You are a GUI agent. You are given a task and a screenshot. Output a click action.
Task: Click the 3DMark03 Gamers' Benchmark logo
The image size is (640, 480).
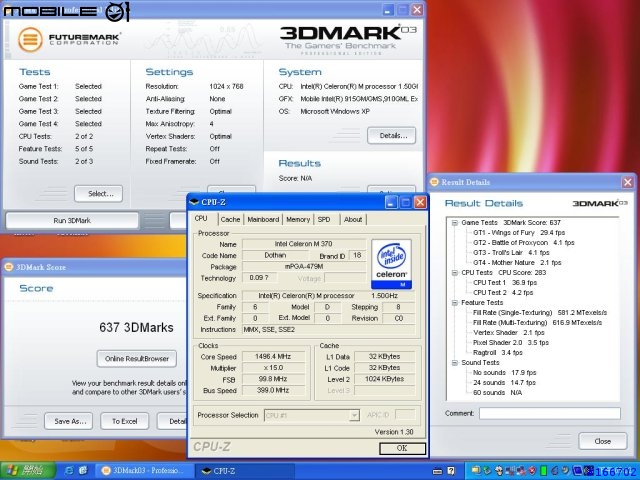tap(348, 40)
